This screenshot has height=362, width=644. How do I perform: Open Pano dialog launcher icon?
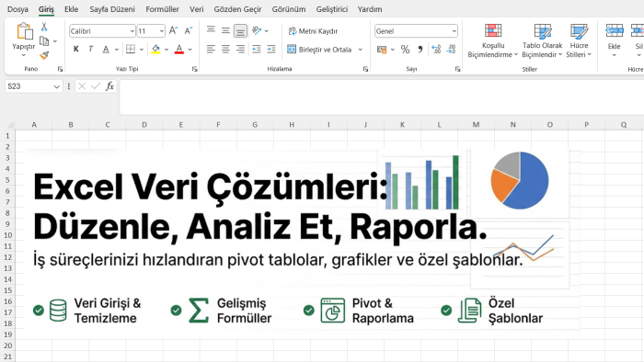60,69
